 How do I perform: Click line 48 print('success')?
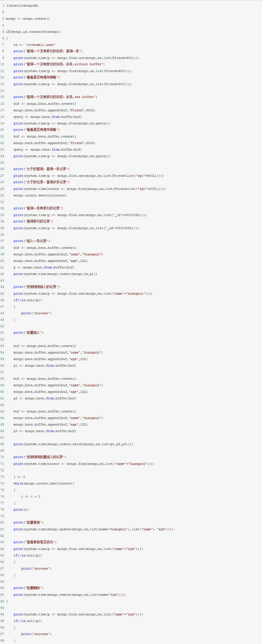(x=36, y=313)
